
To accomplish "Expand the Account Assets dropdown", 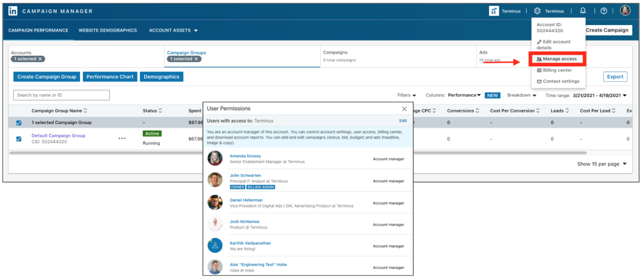I will click(173, 30).
